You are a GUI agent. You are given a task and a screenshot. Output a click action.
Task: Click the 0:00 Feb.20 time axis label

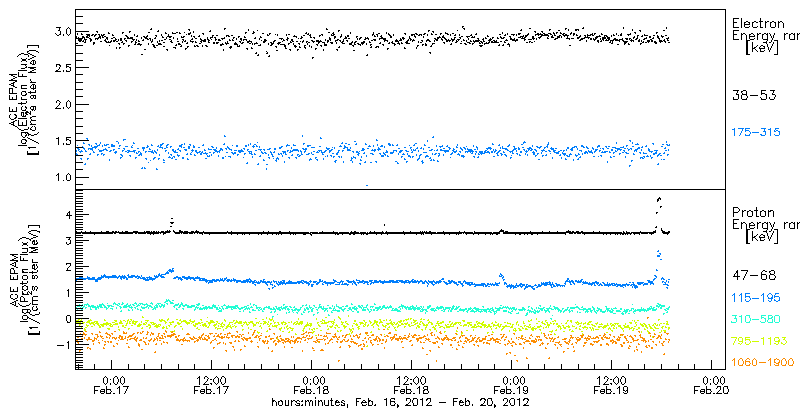[712, 385]
